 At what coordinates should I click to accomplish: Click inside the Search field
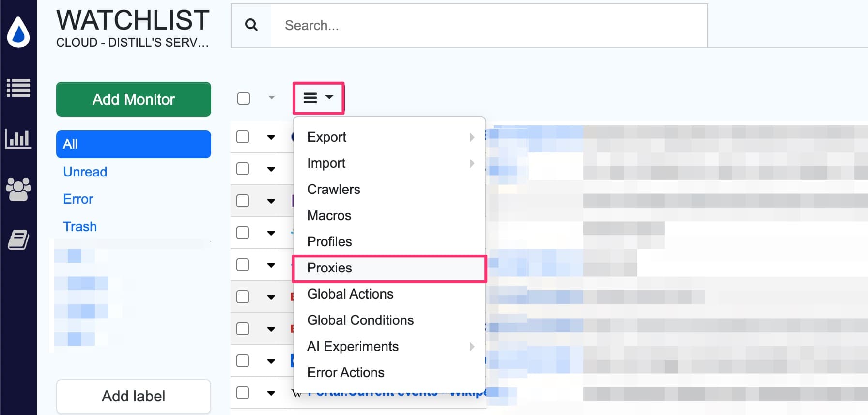[436, 25]
